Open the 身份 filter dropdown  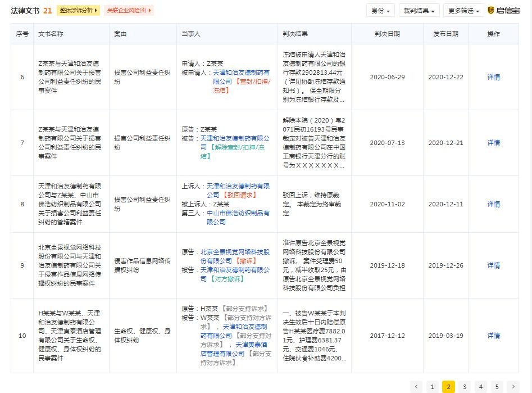(x=380, y=11)
